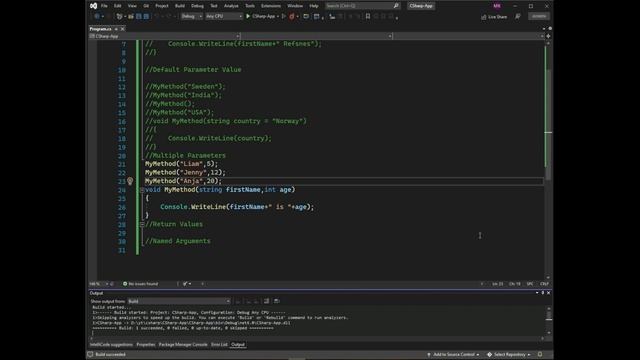Select the Output tab
This screenshot has height=360, width=640.
pyautogui.click(x=238, y=344)
